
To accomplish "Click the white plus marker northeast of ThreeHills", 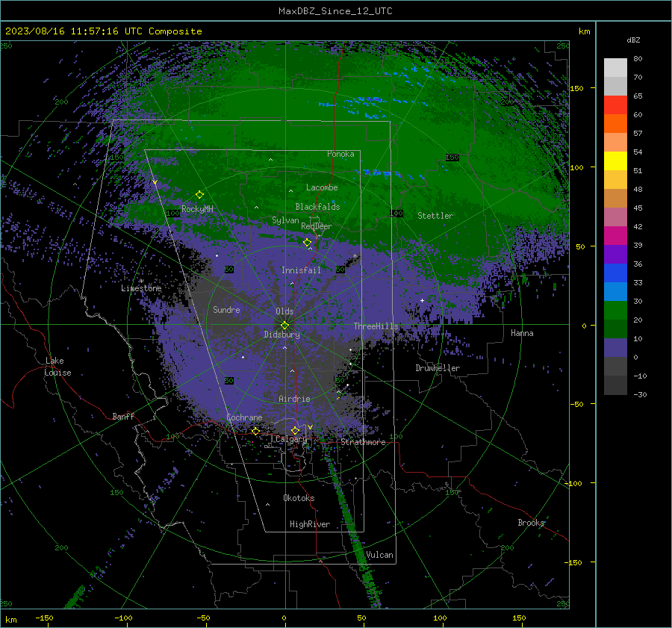I will click(422, 300).
